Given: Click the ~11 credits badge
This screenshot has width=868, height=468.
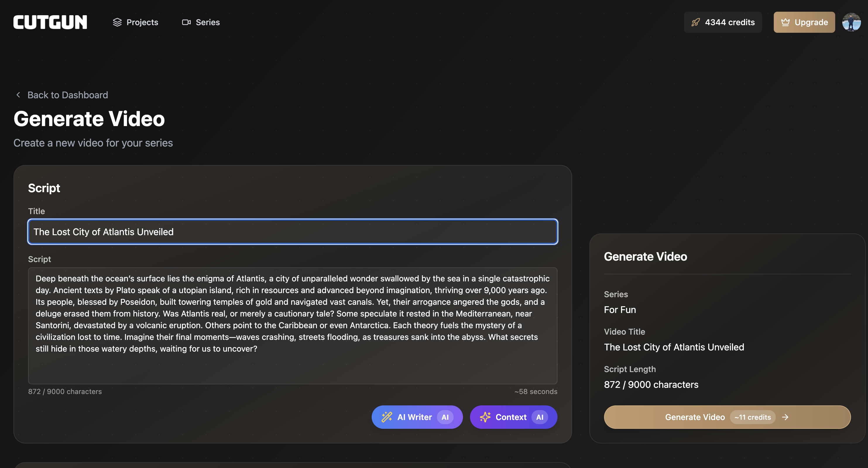Looking at the screenshot, I should [752, 417].
